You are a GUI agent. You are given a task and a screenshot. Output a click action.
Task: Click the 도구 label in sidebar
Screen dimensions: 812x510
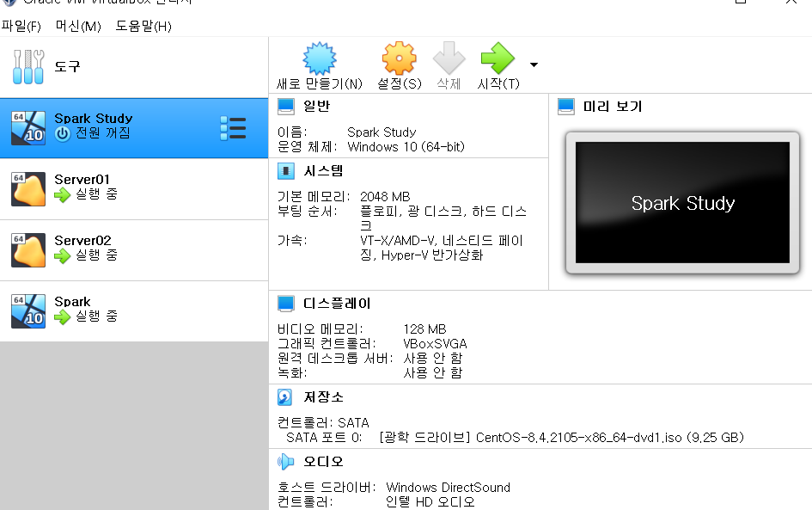tap(67, 67)
